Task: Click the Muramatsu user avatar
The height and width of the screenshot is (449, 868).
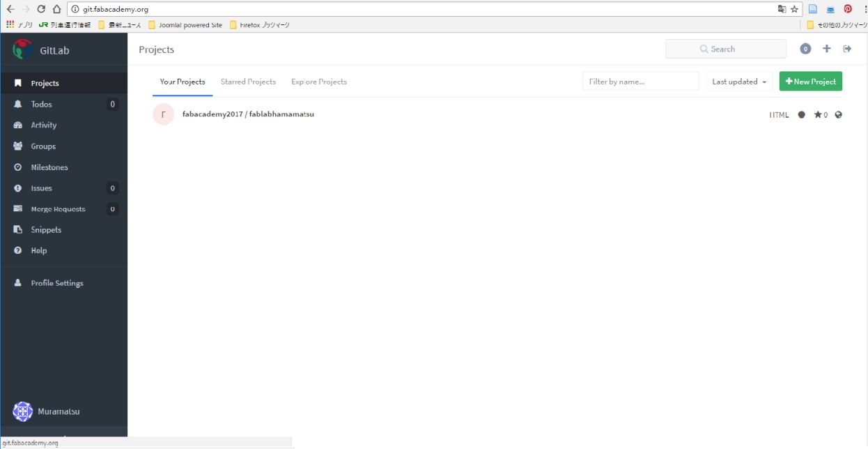Action: [x=23, y=411]
